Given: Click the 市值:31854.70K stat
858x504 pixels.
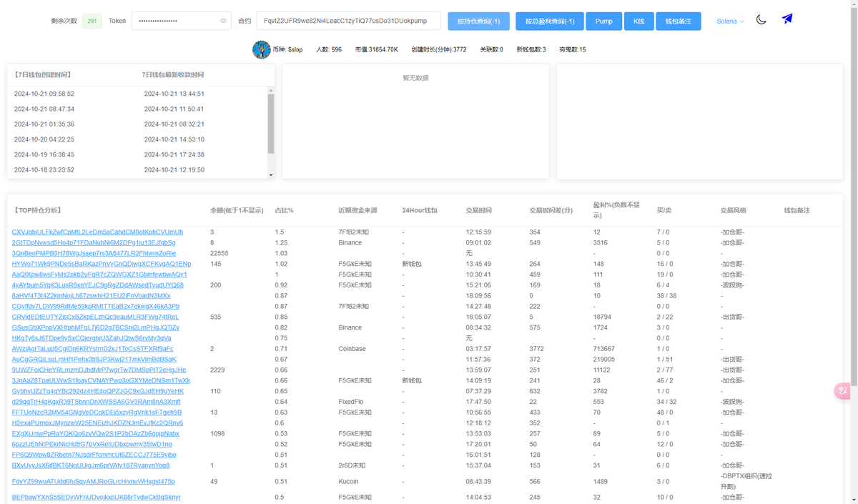Looking at the screenshot, I should click(377, 49).
